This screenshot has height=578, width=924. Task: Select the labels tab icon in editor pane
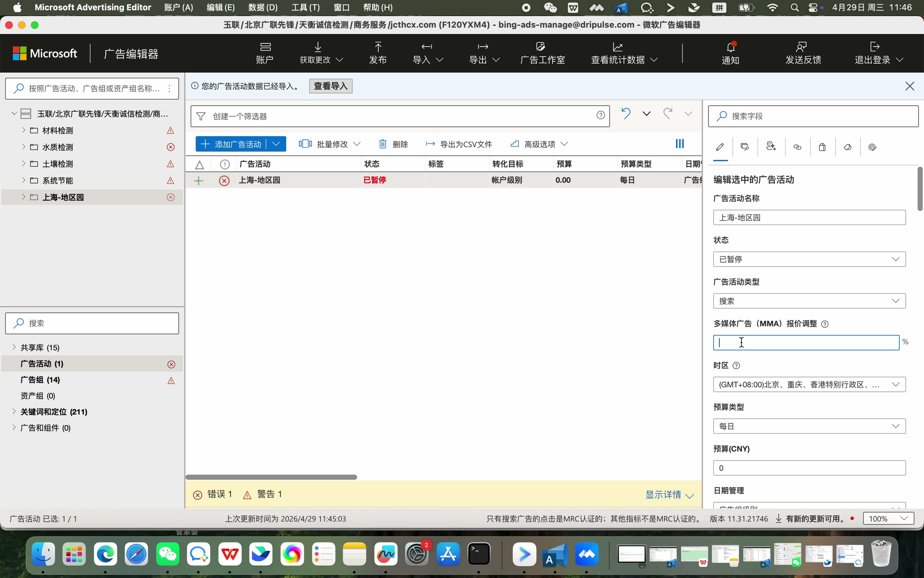pos(745,147)
